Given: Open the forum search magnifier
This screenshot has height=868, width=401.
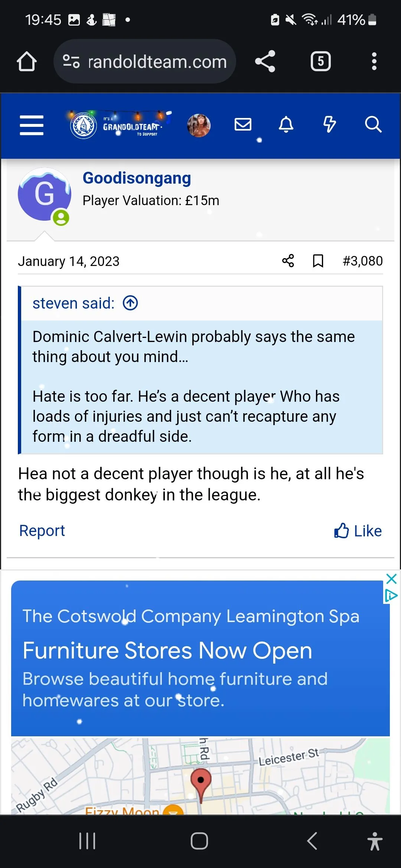Looking at the screenshot, I should [373, 125].
